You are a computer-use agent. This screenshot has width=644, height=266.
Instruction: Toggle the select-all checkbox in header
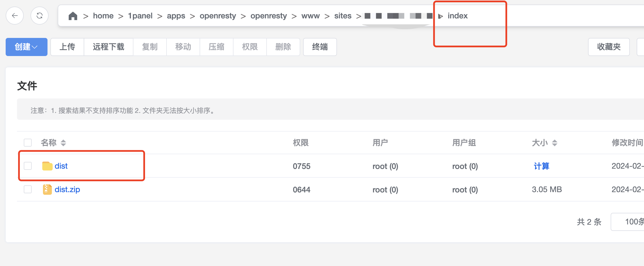point(28,143)
